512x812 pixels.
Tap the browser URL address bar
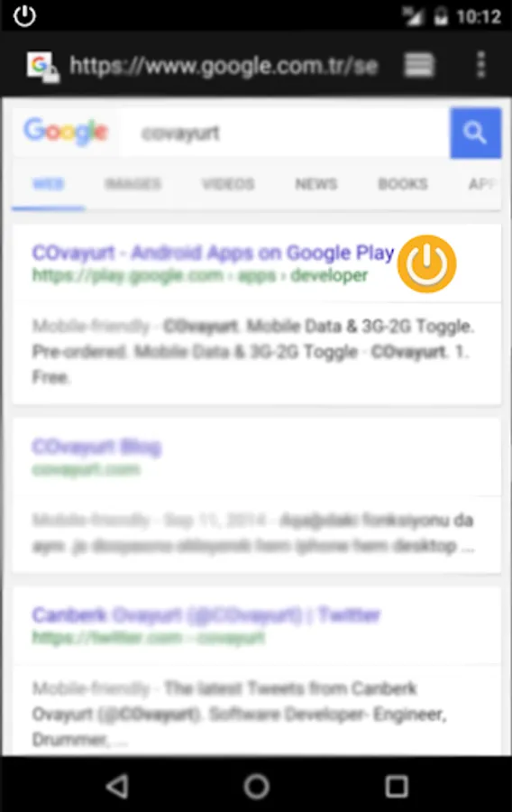(224, 66)
